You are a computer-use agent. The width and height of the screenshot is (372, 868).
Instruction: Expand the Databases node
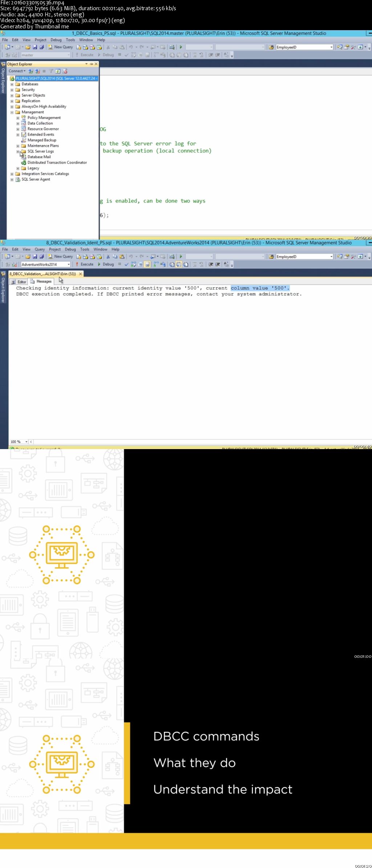pyautogui.click(x=12, y=84)
